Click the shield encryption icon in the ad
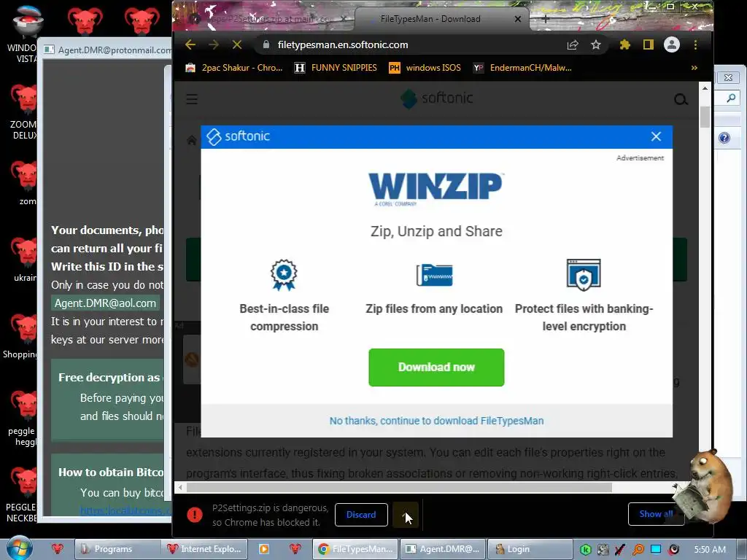 [x=584, y=275]
